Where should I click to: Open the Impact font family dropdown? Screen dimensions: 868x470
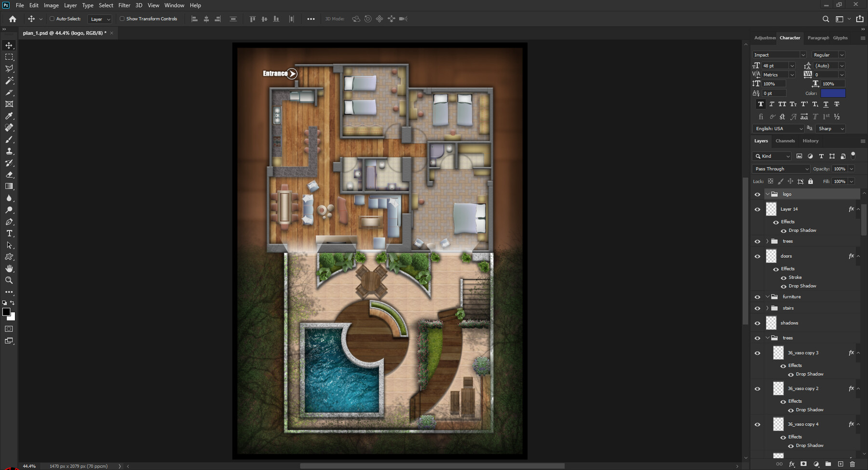pos(804,54)
